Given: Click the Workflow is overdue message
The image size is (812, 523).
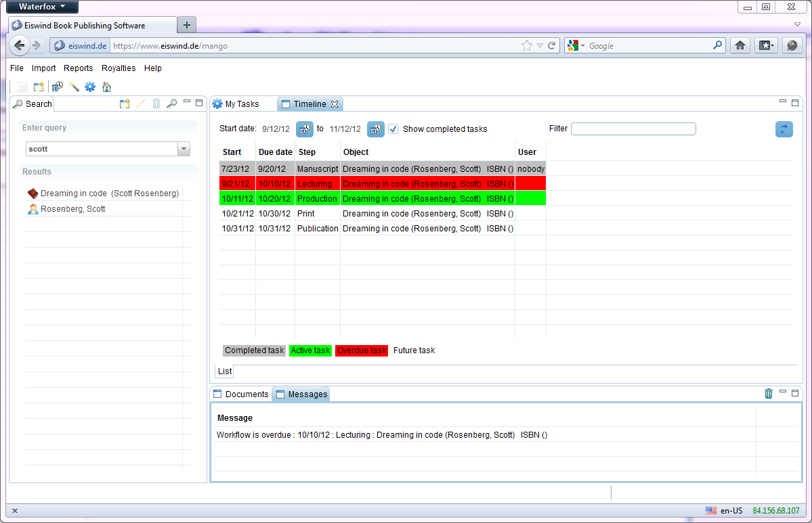Looking at the screenshot, I should point(382,435).
